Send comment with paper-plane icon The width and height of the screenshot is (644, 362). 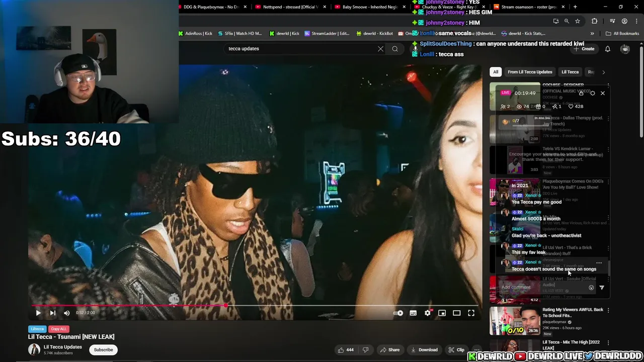602,288
